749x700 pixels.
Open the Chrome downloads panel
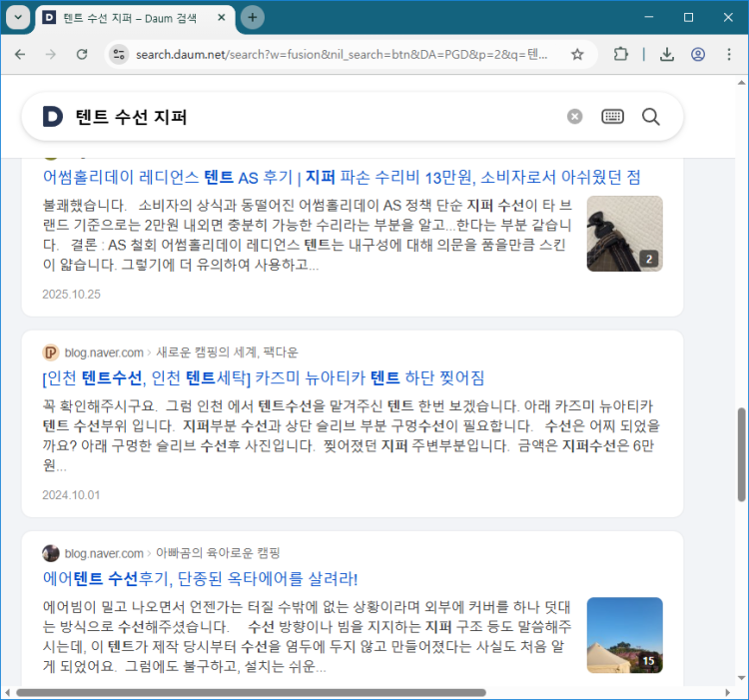(x=667, y=55)
